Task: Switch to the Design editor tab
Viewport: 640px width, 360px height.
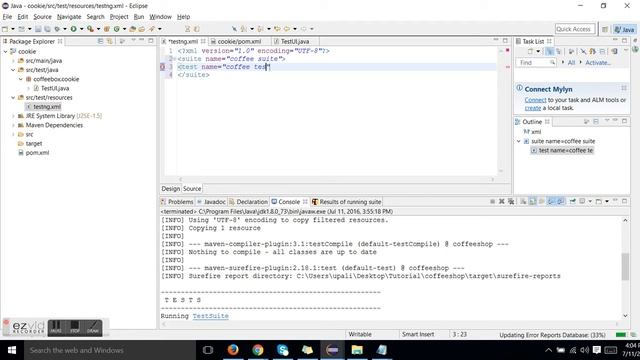Action: tap(171, 189)
